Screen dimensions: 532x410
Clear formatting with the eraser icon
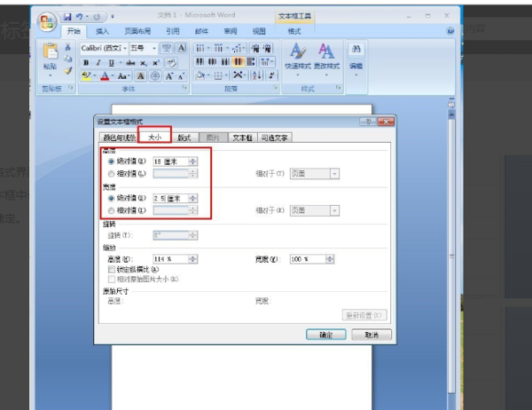tap(171, 63)
